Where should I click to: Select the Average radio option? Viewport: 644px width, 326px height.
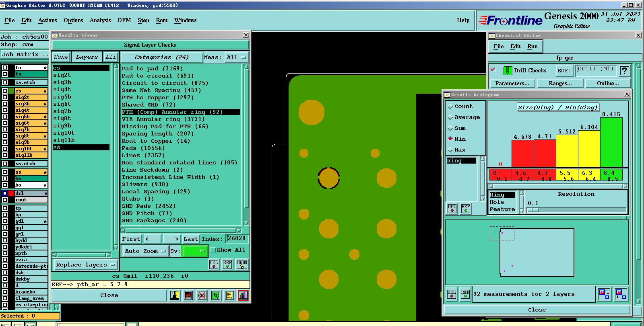450,117
